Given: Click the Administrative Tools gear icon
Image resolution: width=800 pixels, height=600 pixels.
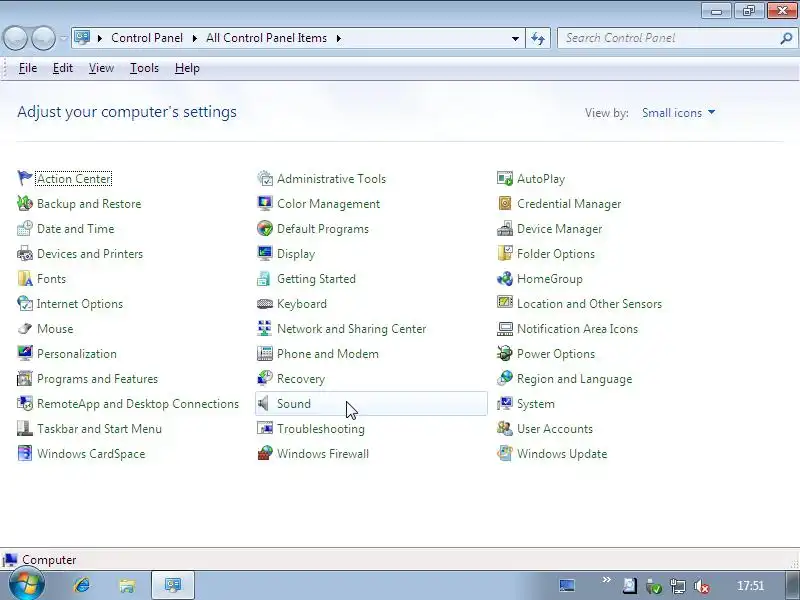Looking at the screenshot, I should [265, 179].
